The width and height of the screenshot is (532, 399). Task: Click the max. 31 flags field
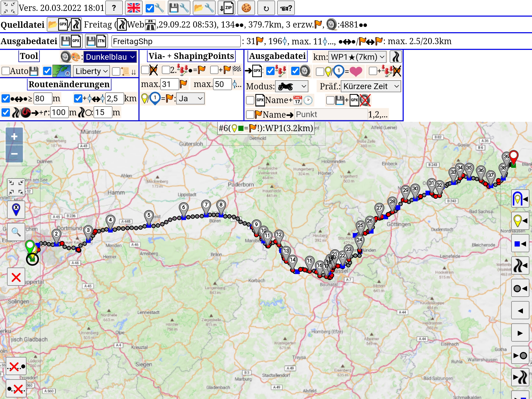(170, 84)
